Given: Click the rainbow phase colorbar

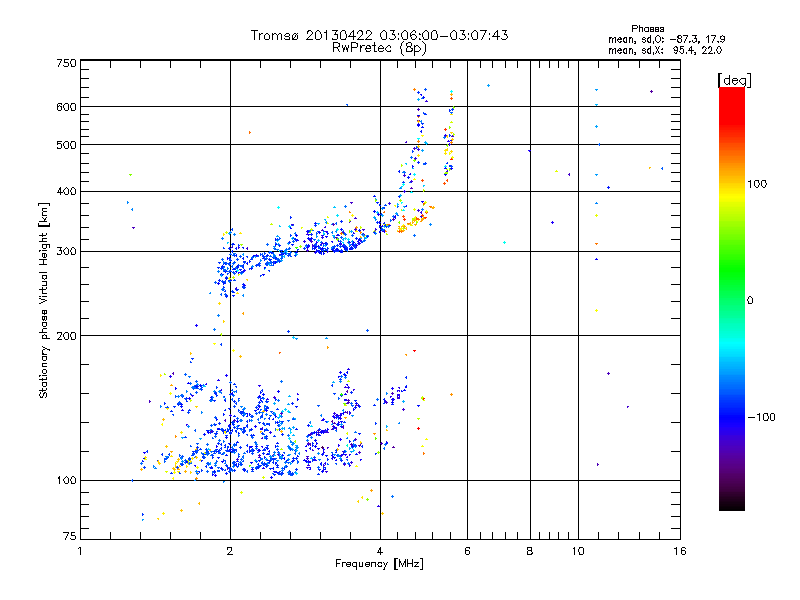Looking at the screenshot, I should [x=732, y=298].
